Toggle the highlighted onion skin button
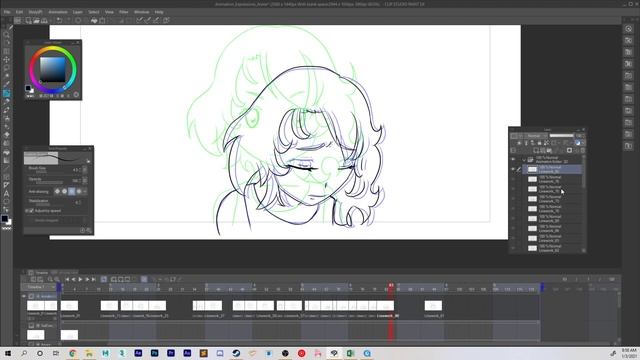This screenshot has width=640, height=360. [144, 280]
